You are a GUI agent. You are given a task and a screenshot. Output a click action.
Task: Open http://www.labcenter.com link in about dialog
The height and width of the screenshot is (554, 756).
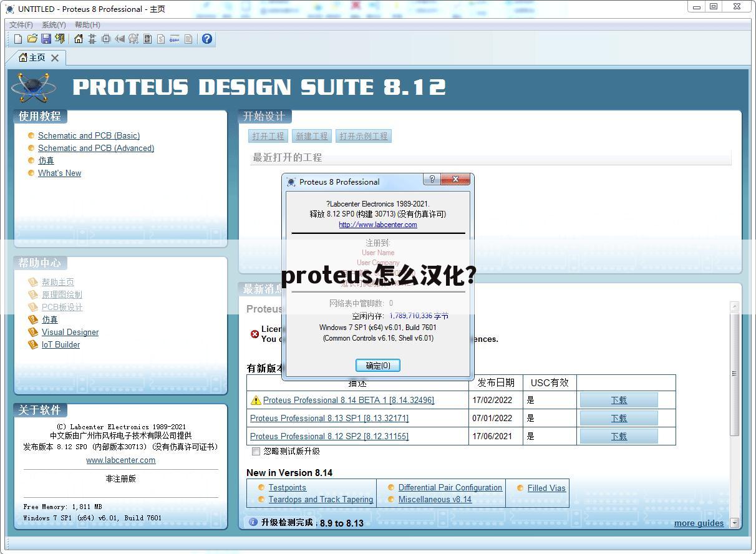pyautogui.click(x=378, y=225)
